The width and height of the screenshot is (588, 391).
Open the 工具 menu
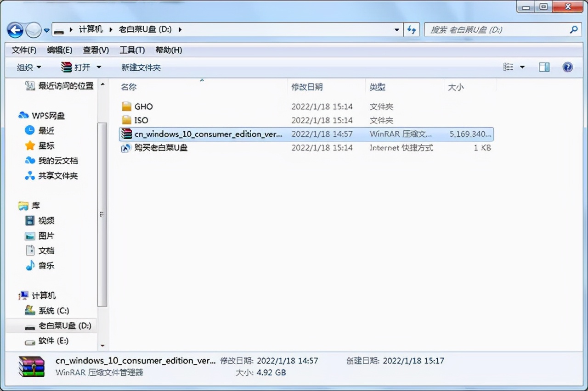[x=131, y=50]
